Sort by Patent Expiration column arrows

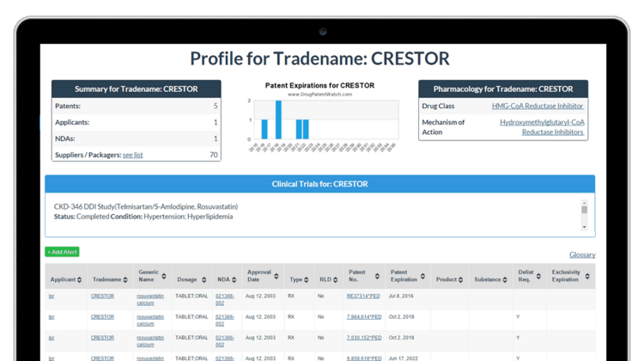click(422, 276)
